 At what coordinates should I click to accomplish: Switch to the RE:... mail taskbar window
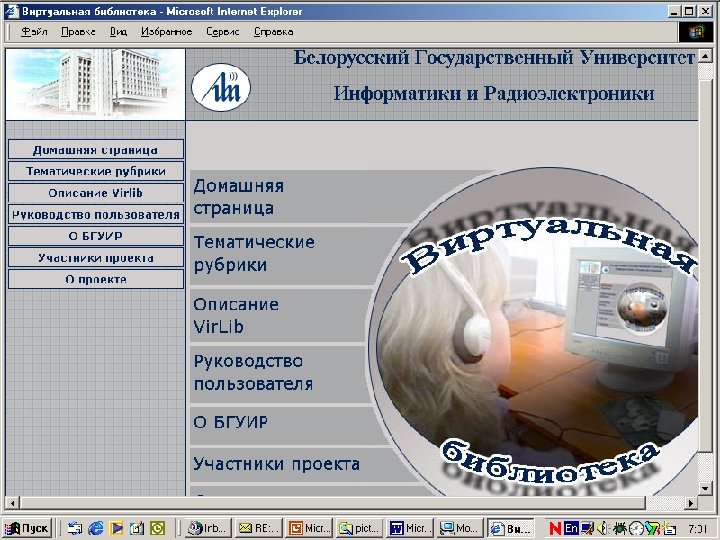click(259, 529)
